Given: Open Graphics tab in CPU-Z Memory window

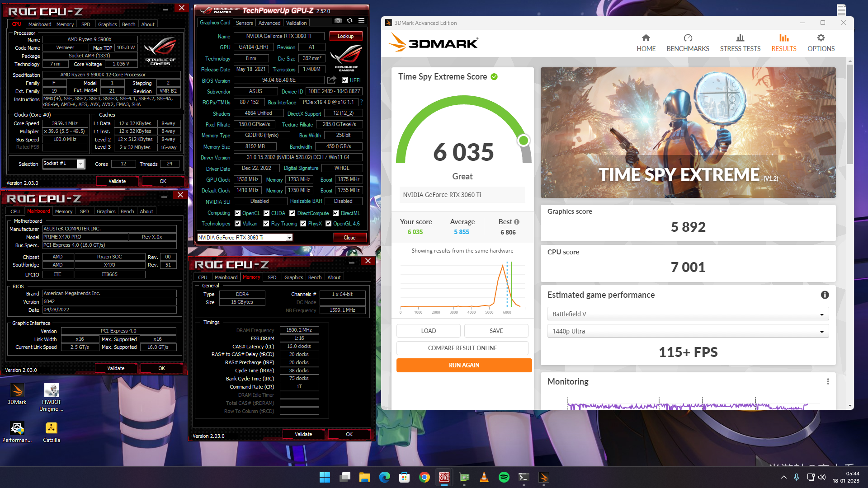Looking at the screenshot, I should [x=293, y=277].
